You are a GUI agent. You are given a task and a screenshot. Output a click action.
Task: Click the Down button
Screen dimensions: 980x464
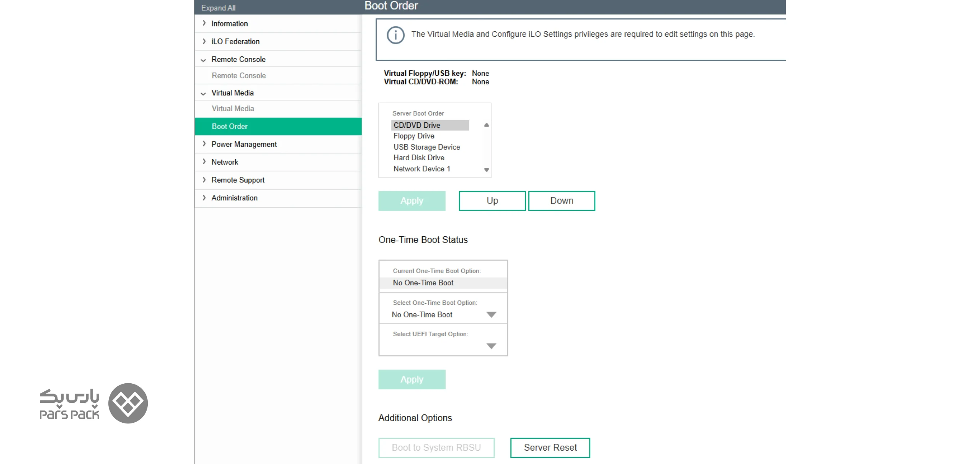click(x=561, y=201)
